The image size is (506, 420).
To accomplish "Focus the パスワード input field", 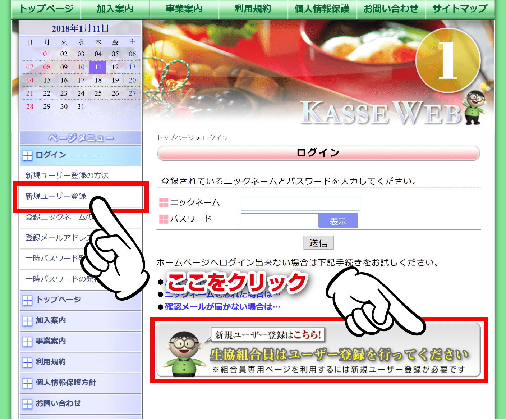I will click(280, 220).
